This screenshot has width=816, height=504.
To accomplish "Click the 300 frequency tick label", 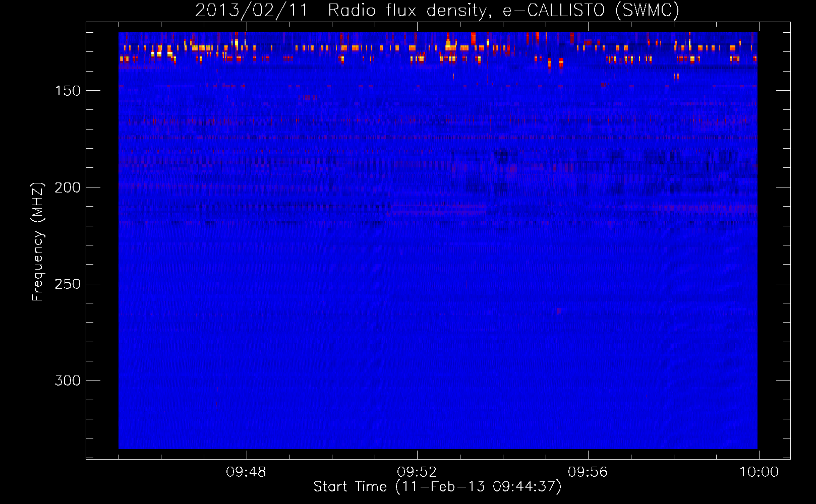I will (68, 381).
